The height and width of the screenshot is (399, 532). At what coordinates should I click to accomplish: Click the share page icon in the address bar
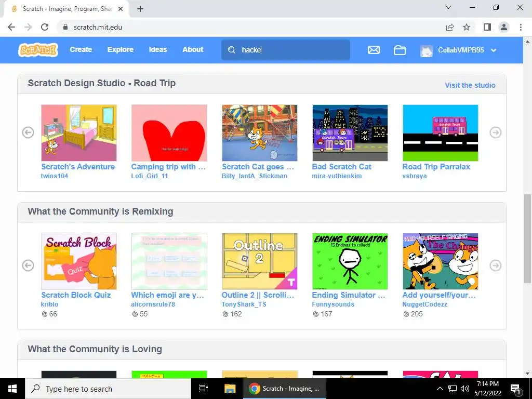[450, 27]
